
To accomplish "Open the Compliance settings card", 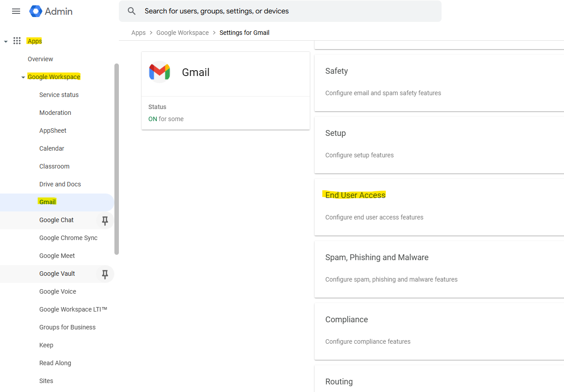I will [439, 332].
